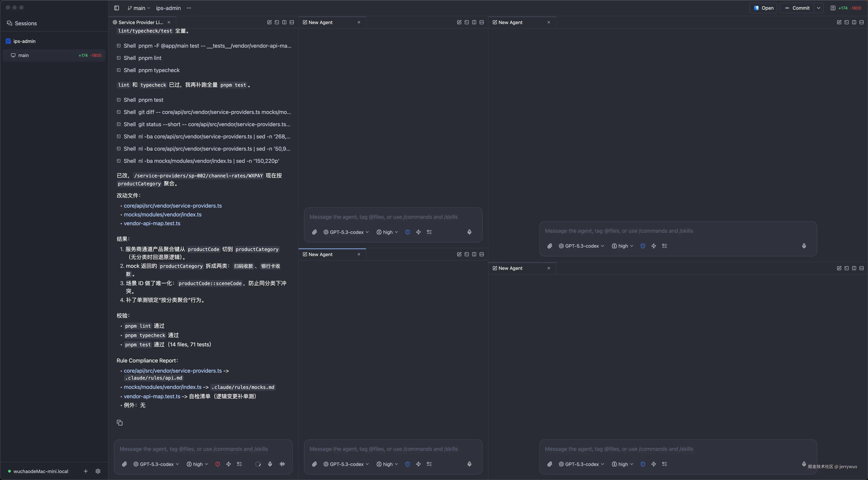Image resolution: width=868 pixels, height=480 pixels.
Task: Open core/api/src/vendor/service-providers.ts link under 改动文件
Action: [x=173, y=206]
